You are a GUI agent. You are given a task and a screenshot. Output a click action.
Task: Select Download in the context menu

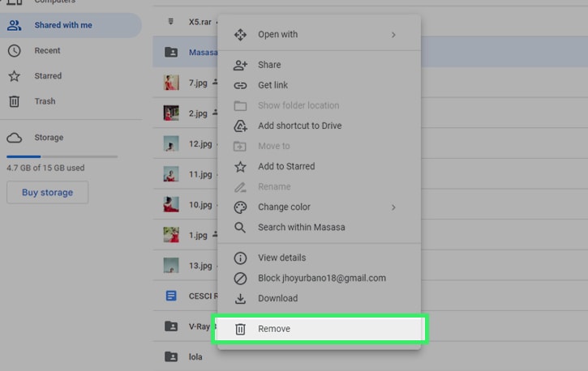tap(319, 298)
